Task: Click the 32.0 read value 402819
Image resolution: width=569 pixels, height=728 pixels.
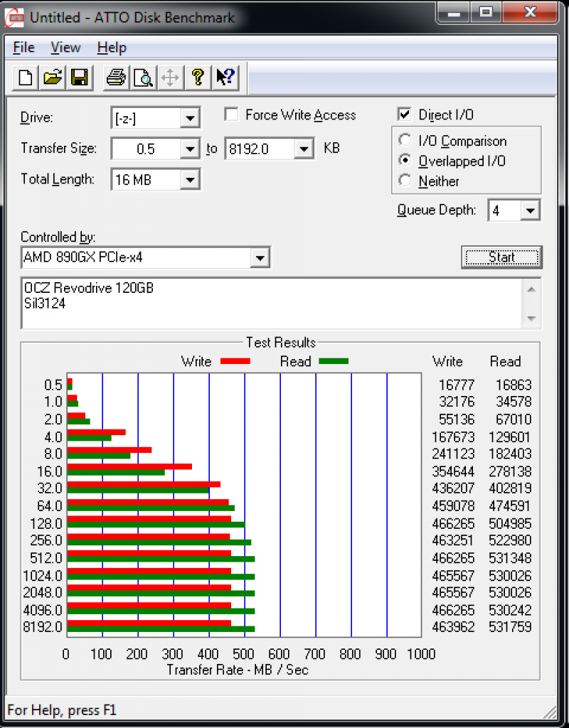Action: [510, 488]
